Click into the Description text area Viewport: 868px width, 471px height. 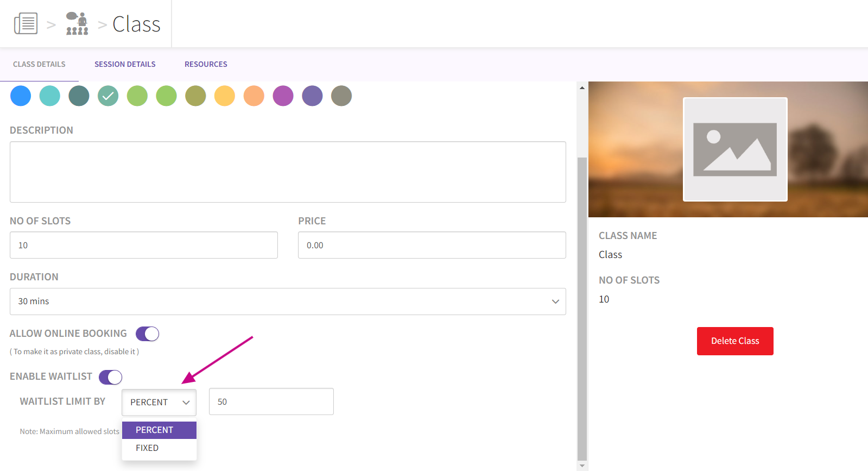[x=288, y=172]
